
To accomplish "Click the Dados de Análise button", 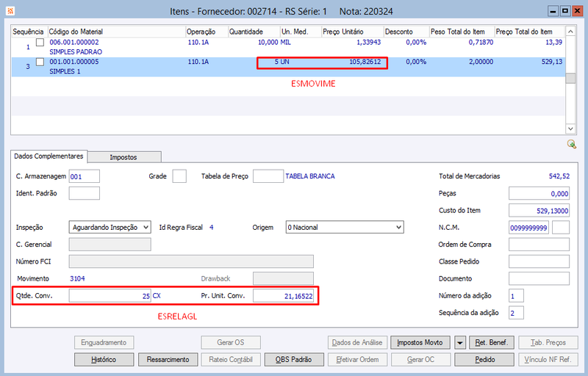I will coord(357,343).
